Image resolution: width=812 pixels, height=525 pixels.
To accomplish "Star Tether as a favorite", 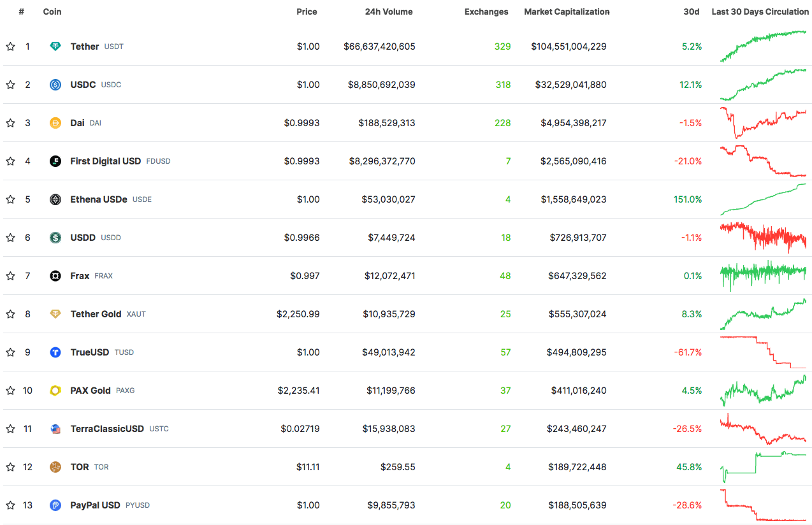I will pos(10,47).
